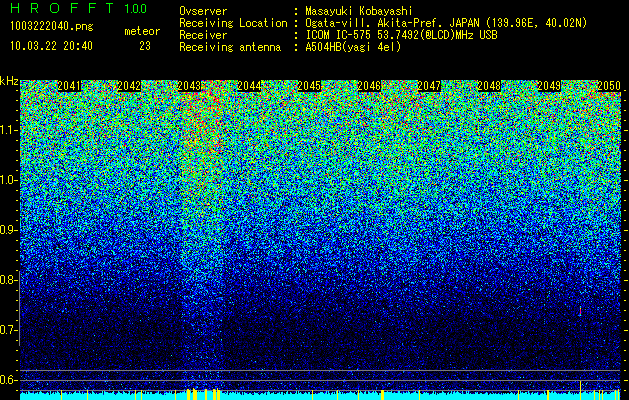The image size is (629, 400).
Task: Click the observer name Masayuki Kobayashi
Action: (359, 11)
